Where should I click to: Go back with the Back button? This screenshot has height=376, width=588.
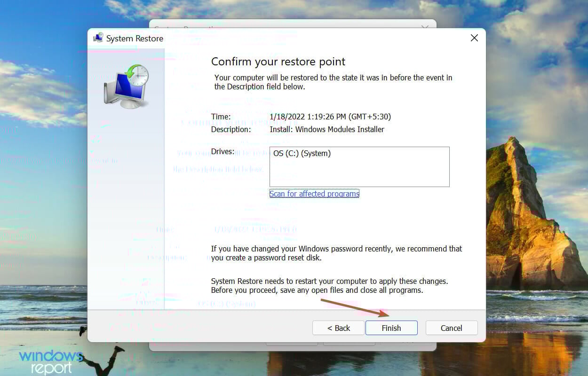(x=338, y=328)
